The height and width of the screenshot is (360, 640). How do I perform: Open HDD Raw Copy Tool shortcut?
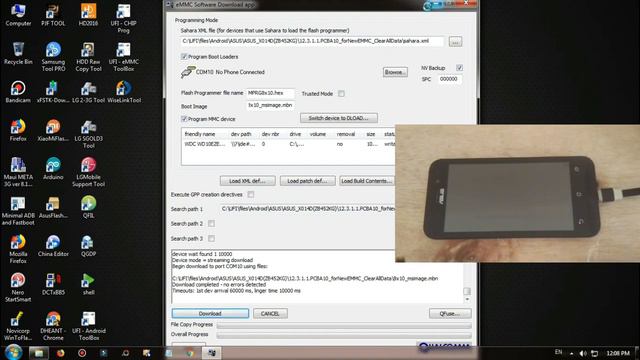(x=88, y=57)
